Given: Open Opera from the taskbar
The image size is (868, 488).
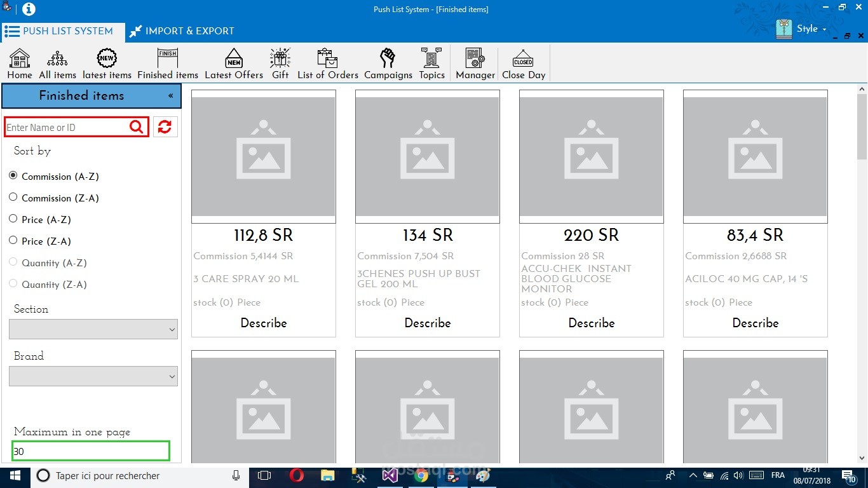Looking at the screenshot, I should coord(297,475).
